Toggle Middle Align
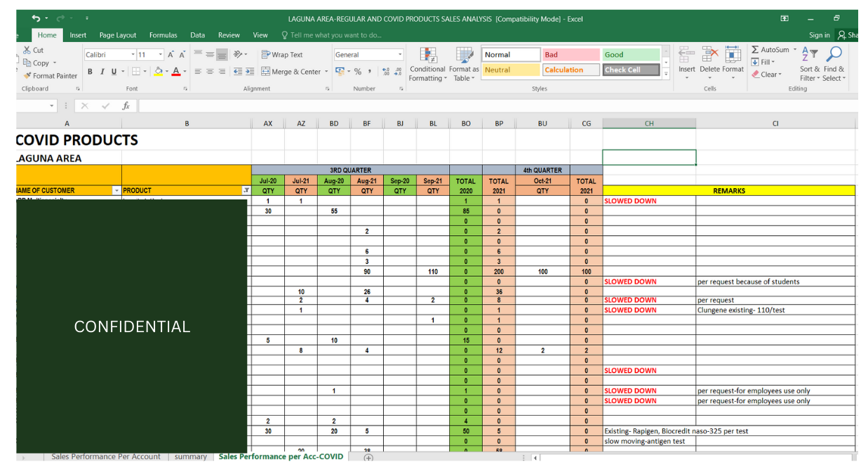The height and width of the screenshot is (474, 868). pyautogui.click(x=210, y=54)
